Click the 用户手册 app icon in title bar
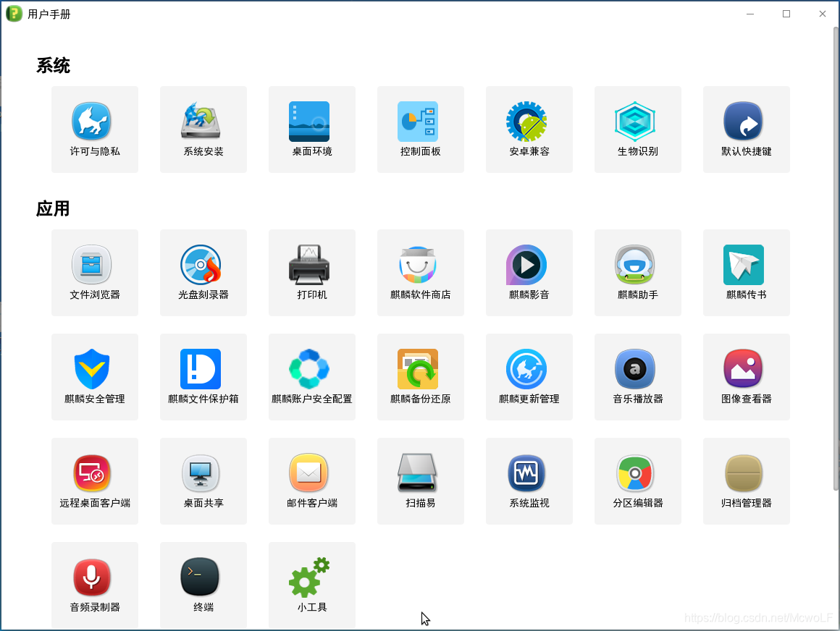Screen dimensions: 840x631 [x=14, y=14]
